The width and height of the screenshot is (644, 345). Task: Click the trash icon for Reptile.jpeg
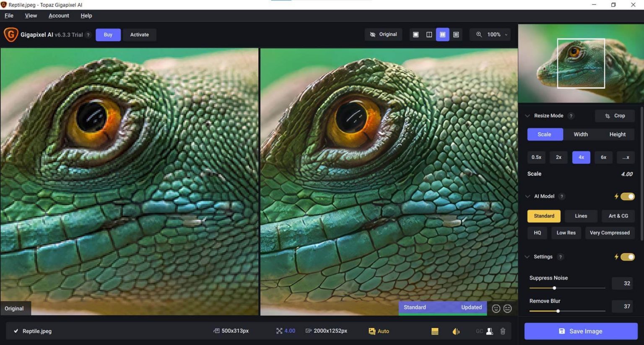[x=503, y=331]
